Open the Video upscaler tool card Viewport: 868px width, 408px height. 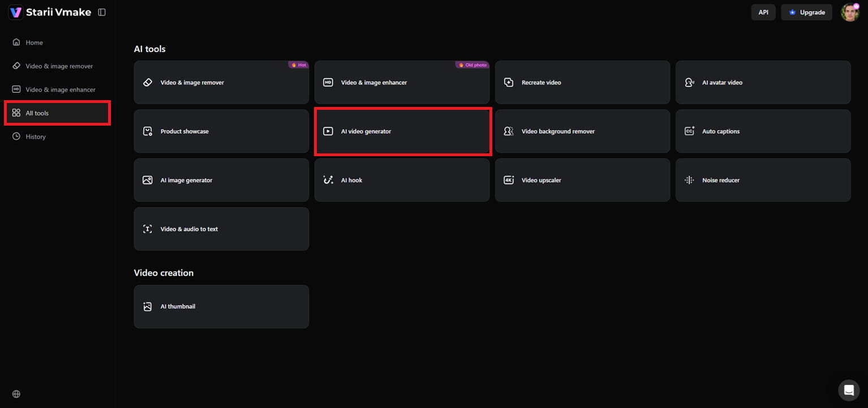click(x=582, y=180)
